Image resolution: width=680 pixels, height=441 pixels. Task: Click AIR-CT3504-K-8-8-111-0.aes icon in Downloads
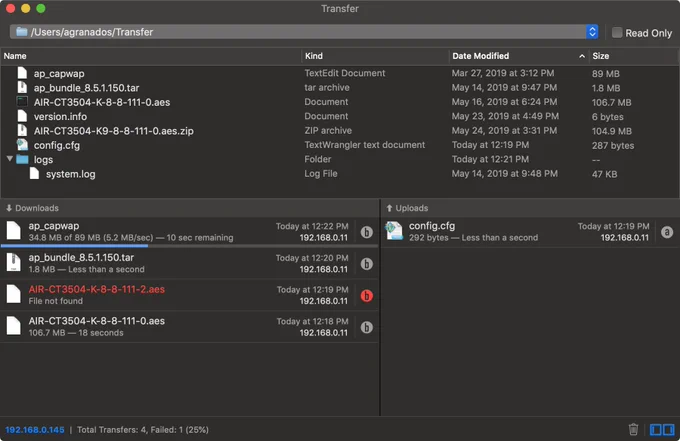(13, 326)
